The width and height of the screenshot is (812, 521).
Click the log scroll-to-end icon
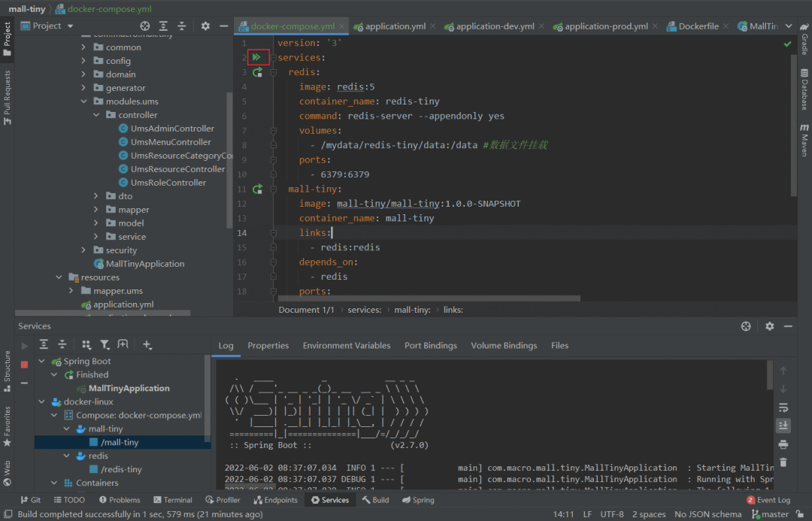click(x=783, y=426)
